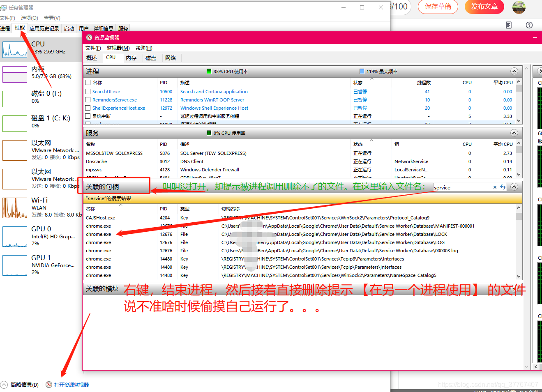Click the 发布文章 button
This screenshot has height=392, width=542.
click(484, 6)
